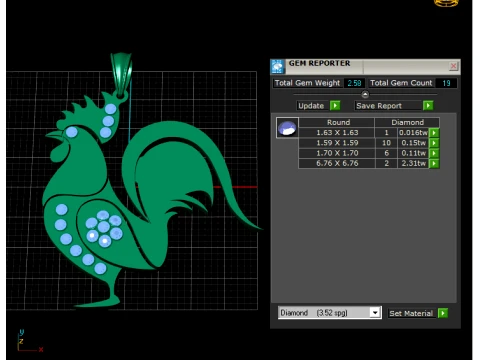Click green arrow for the 1.59 X 1.59 row
The width and height of the screenshot is (480, 360).
tap(434, 143)
